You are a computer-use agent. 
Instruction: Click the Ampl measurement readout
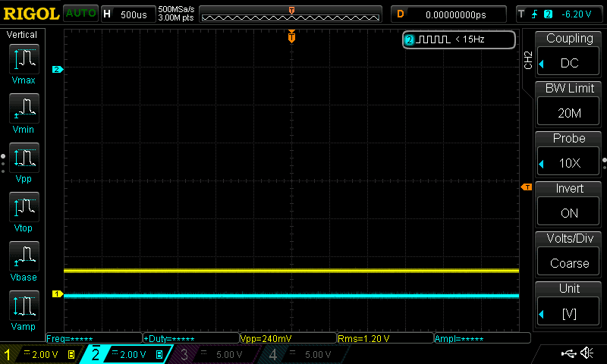tap(483, 338)
